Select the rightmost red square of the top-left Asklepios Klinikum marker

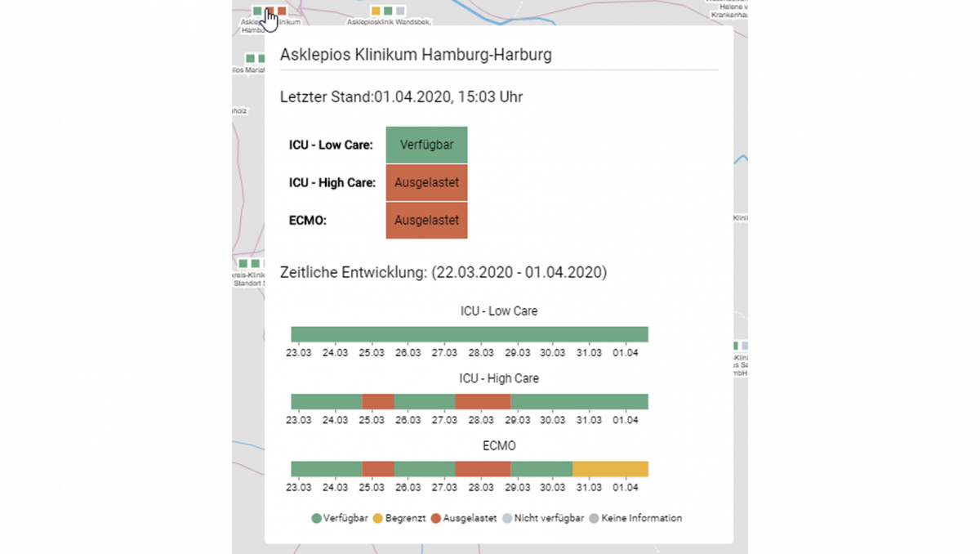[282, 11]
